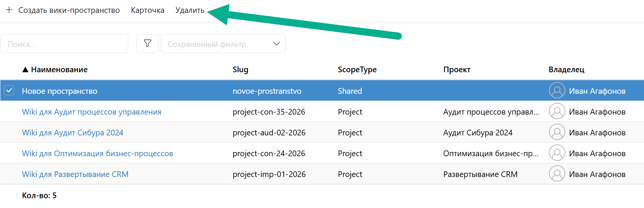Click the filter funnel icon
The image size is (644, 208).
[x=148, y=43]
